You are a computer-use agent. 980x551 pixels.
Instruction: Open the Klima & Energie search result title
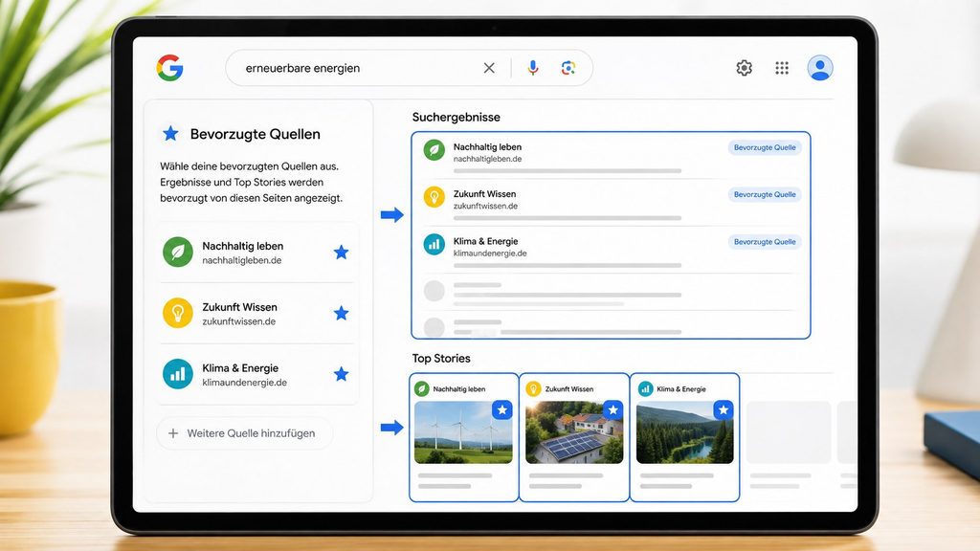click(x=485, y=241)
